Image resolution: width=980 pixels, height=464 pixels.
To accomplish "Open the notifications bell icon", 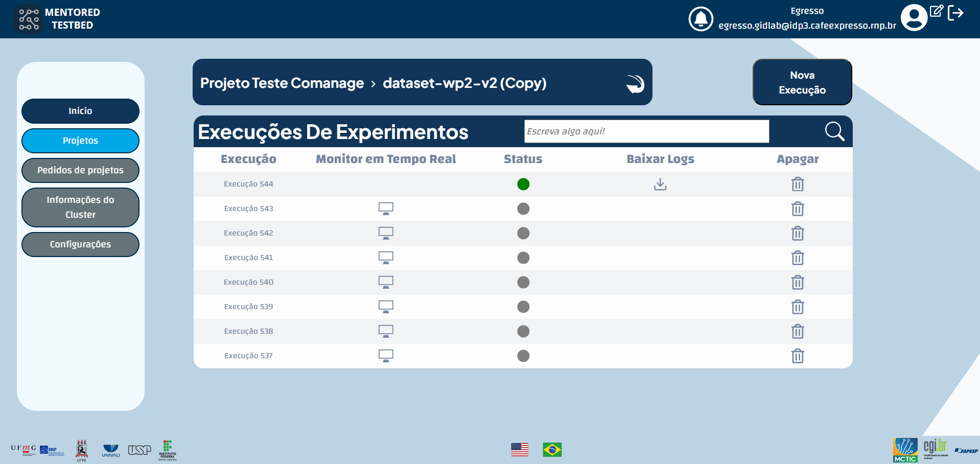I will tap(701, 19).
